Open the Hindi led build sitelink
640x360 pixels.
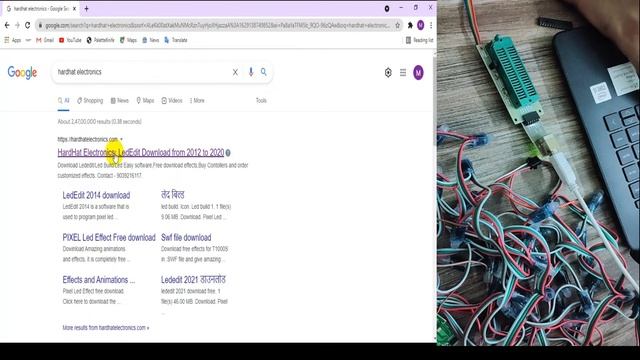coord(173,195)
